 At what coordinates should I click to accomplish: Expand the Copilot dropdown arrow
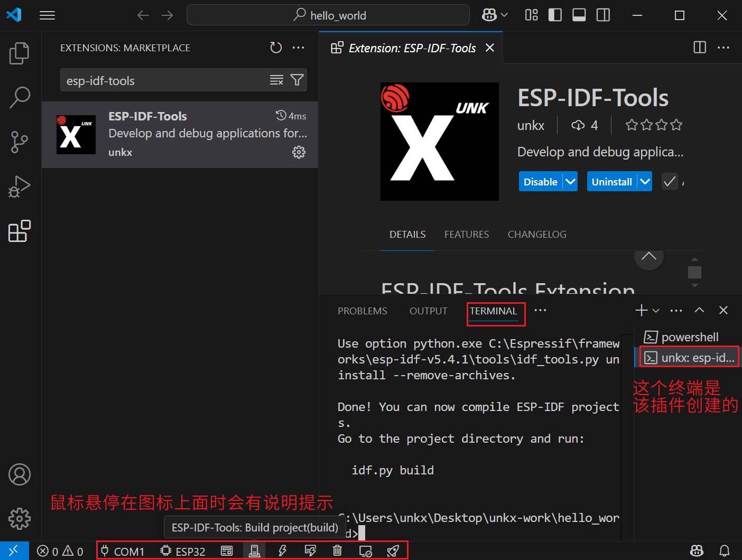click(504, 15)
